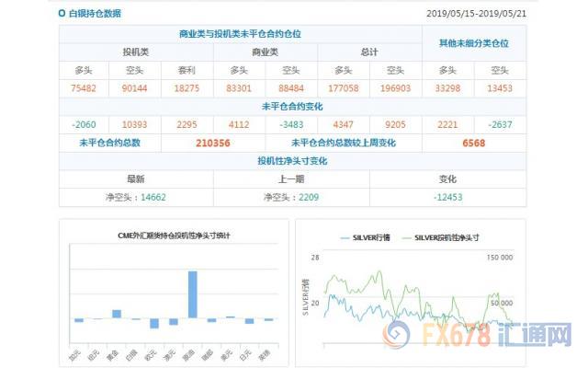This screenshot has width=588, height=368.
Task: Click the value 75482
Action: coord(84,88)
